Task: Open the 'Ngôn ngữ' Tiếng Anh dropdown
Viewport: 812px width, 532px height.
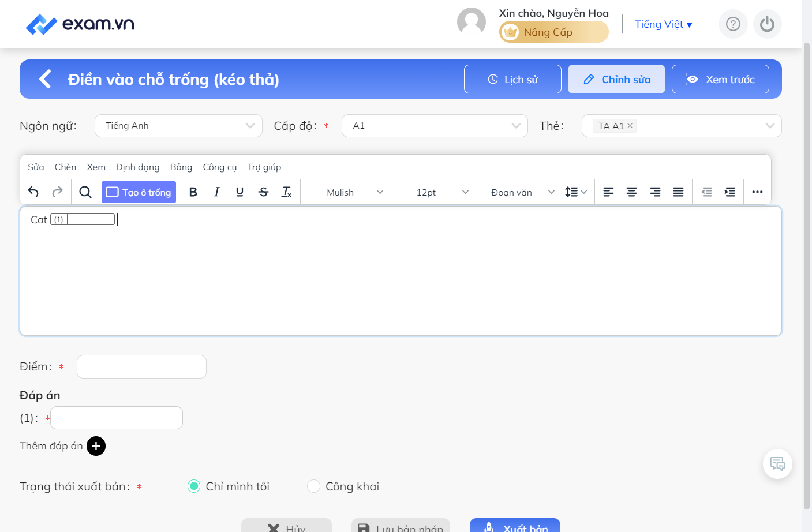Action: [178, 126]
